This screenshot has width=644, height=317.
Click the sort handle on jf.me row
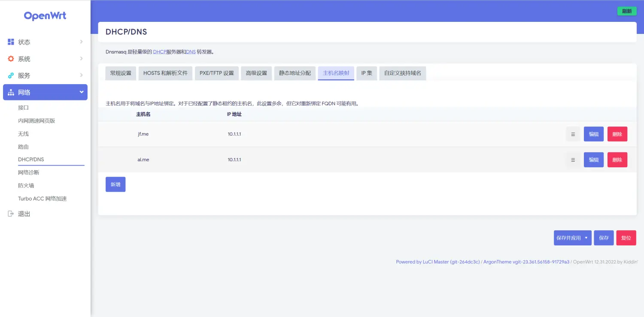pyautogui.click(x=573, y=134)
